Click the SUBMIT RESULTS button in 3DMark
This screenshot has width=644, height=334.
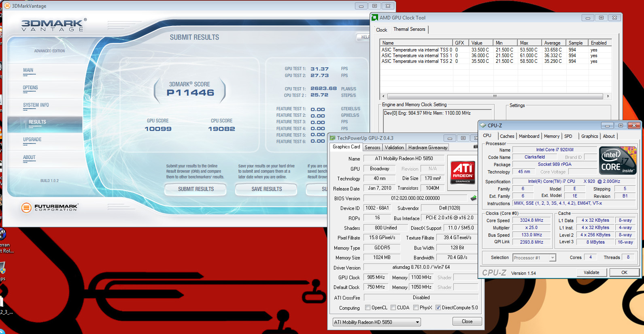coord(196,189)
